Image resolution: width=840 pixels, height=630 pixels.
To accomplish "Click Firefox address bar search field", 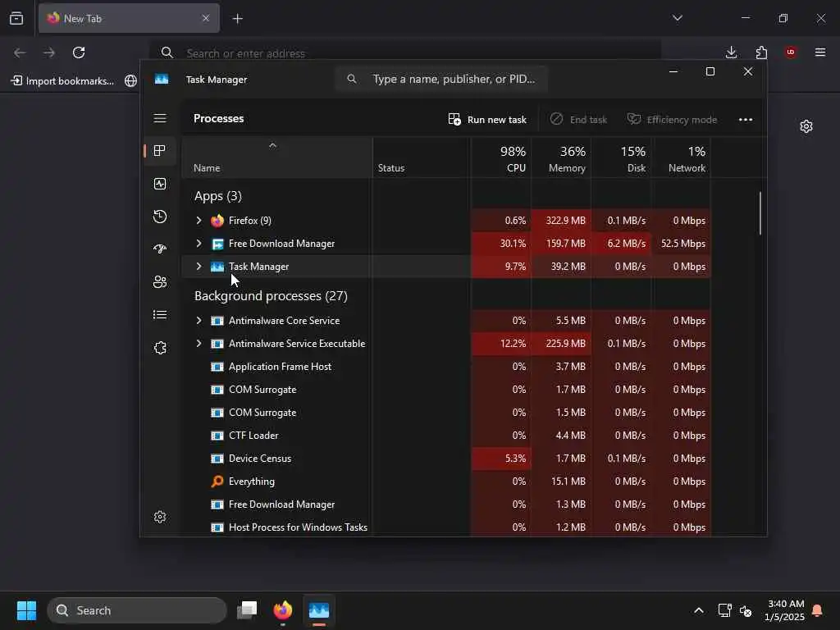I will [x=405, y=53].
